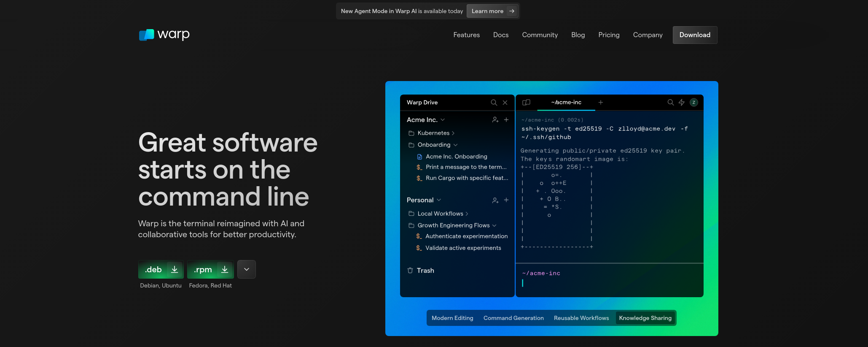
Task: Collapse Growth Engineering Flows chevron
Action: [494, 226]
